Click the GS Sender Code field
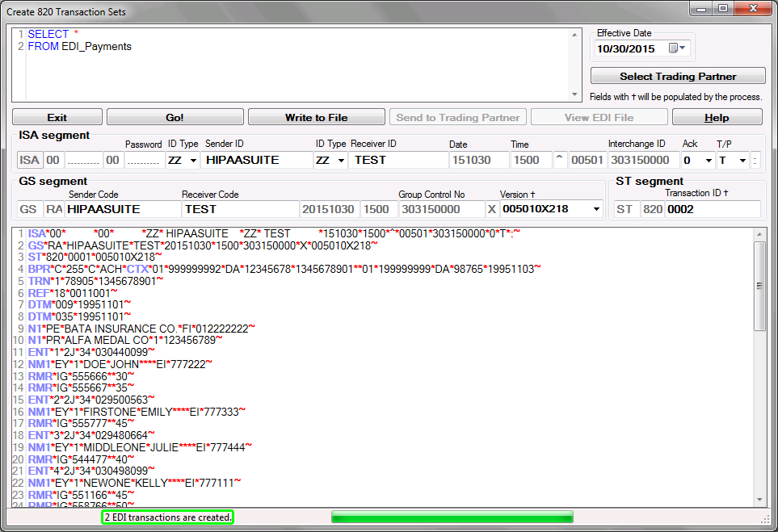The width and height of the screenshot is (778, 532). (121, 210)
